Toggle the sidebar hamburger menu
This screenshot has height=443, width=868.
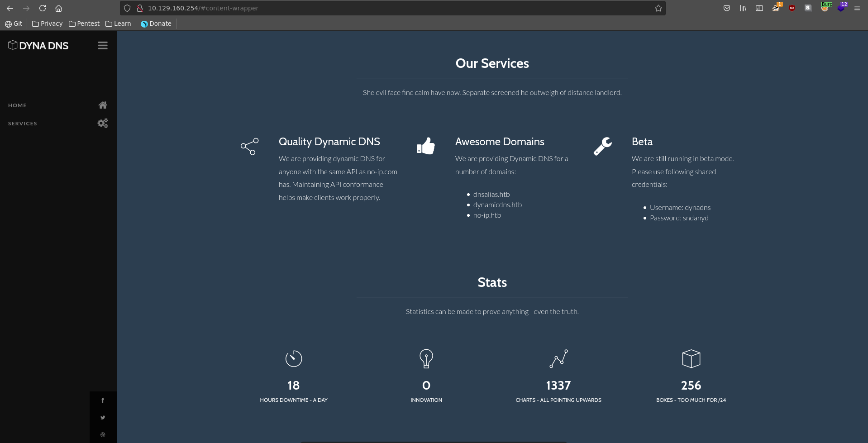coord(103,46)
